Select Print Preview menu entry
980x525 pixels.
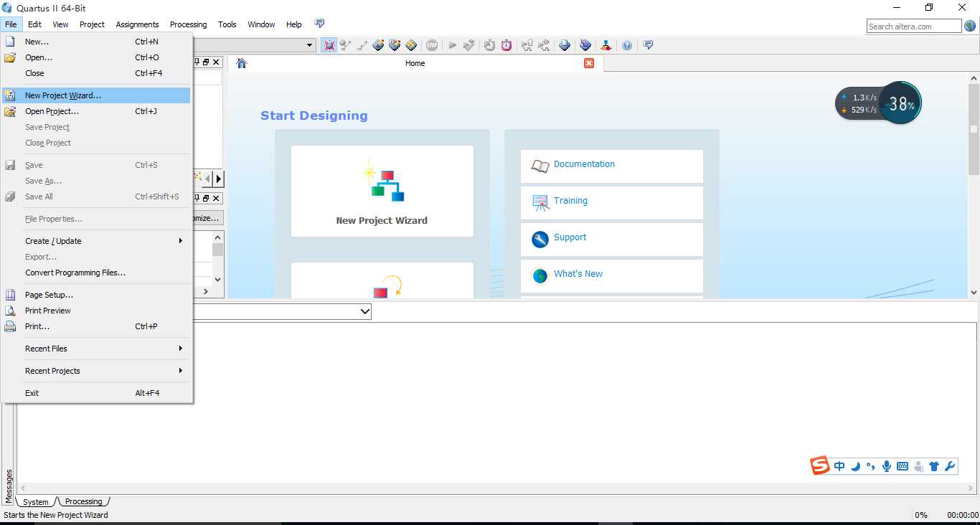[x=97, y=311]
